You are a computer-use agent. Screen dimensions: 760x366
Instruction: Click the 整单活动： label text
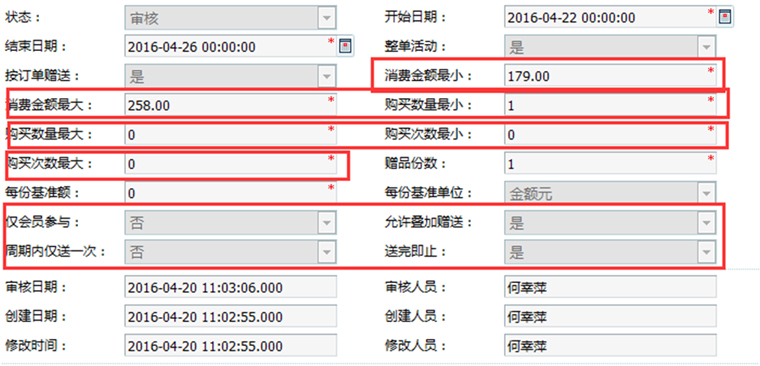click(x=415, y=46)
